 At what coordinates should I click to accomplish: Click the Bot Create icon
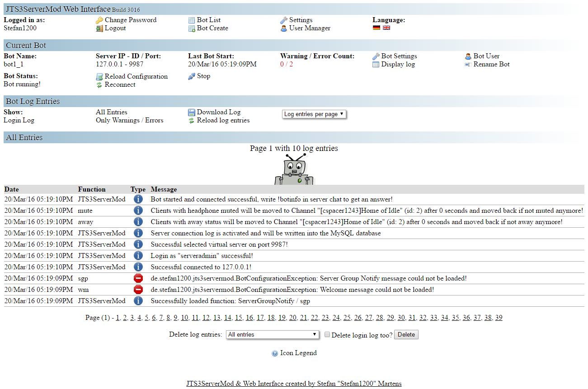(192, 28)
